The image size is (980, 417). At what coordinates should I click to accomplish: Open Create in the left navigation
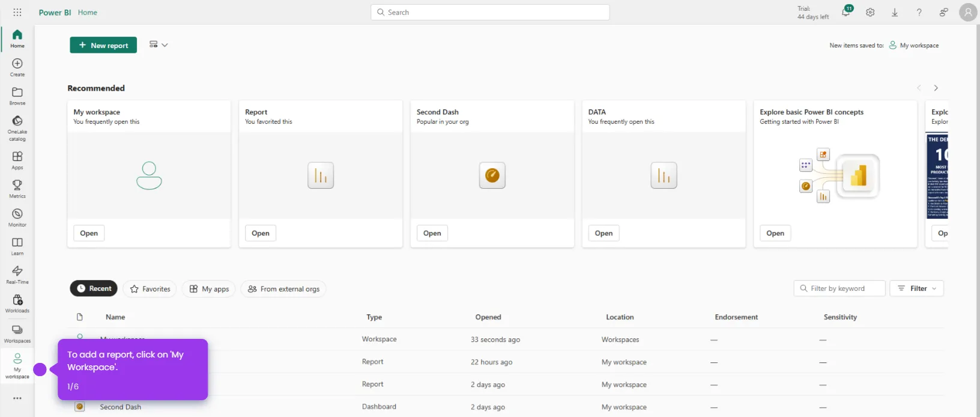[x=17, y=67]
